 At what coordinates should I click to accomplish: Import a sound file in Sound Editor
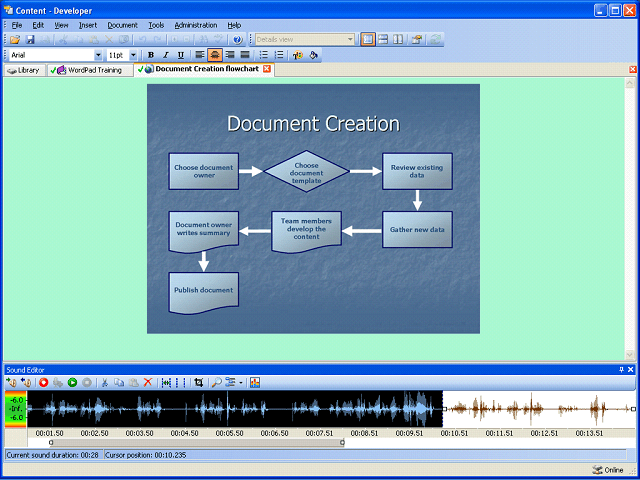click(x=11, y=382)
